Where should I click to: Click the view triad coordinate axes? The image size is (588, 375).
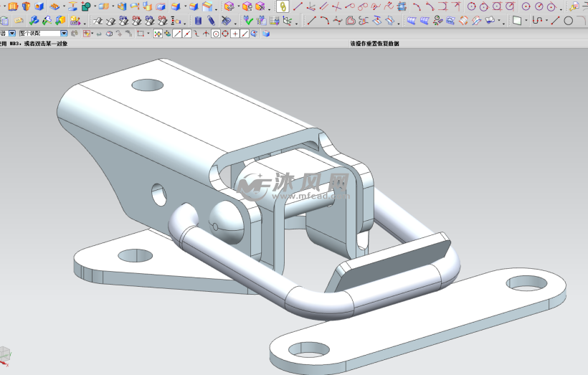pos(6,353)
